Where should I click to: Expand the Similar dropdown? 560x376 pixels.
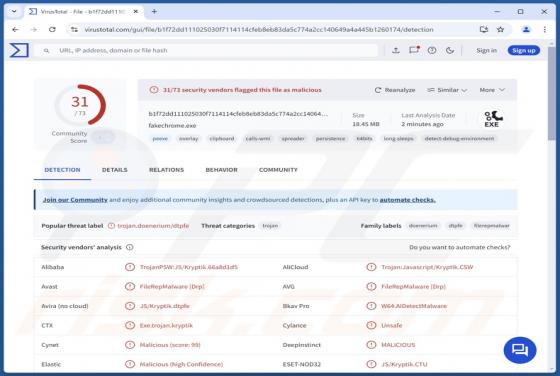447,90
